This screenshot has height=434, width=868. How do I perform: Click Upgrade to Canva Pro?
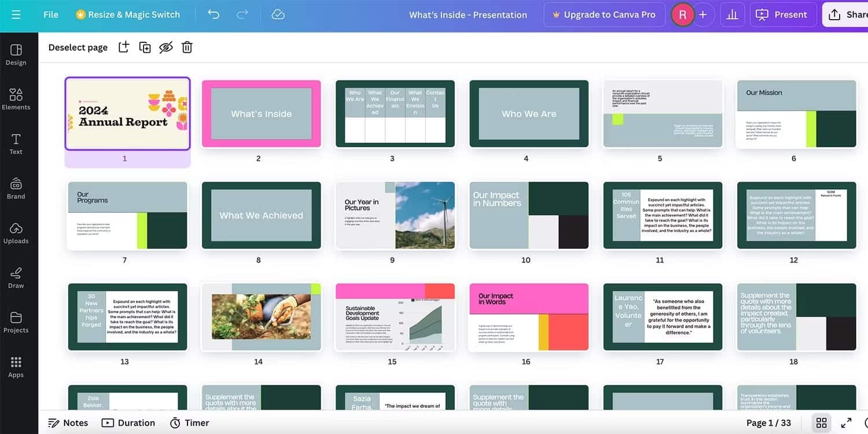point(604,14)
